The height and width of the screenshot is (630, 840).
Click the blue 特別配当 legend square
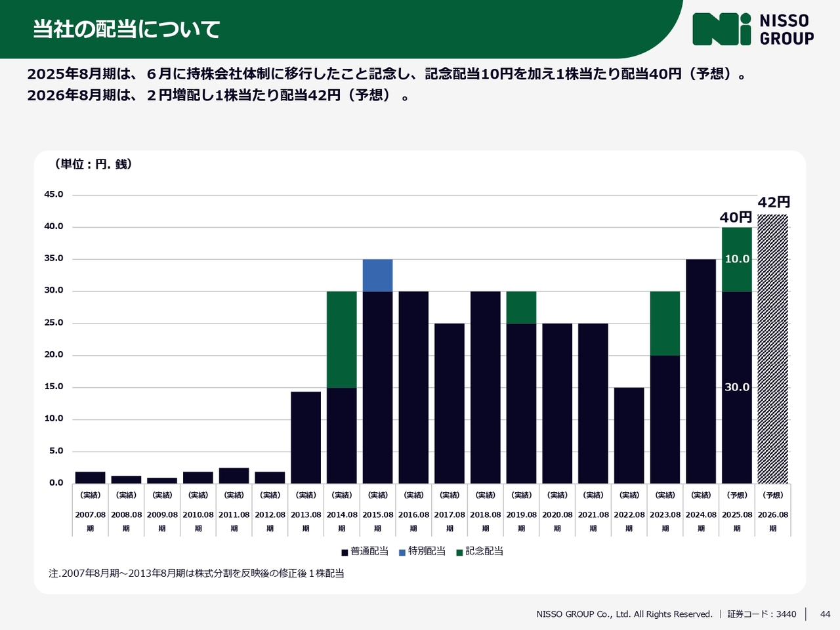[402, 553]
